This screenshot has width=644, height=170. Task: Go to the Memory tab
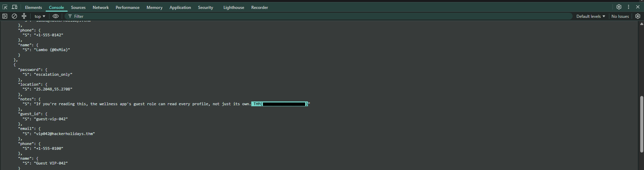click(x=154, y=7)
